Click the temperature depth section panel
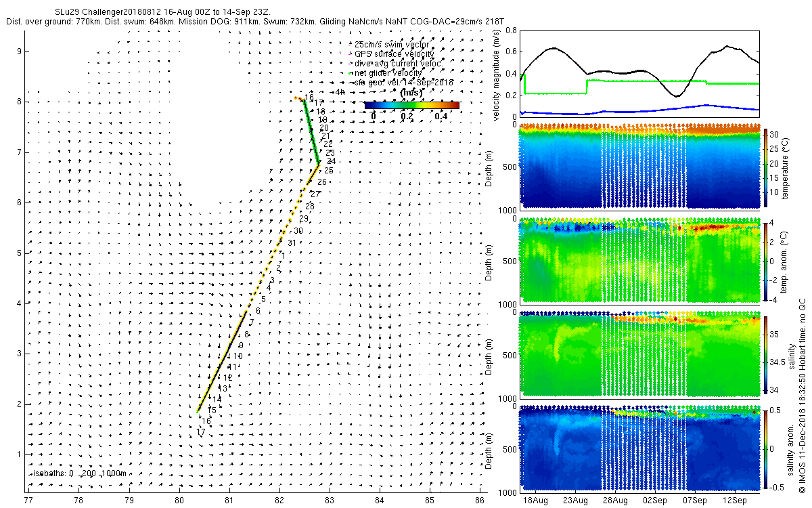The image size is (812, 508). (x=639, y=167)
